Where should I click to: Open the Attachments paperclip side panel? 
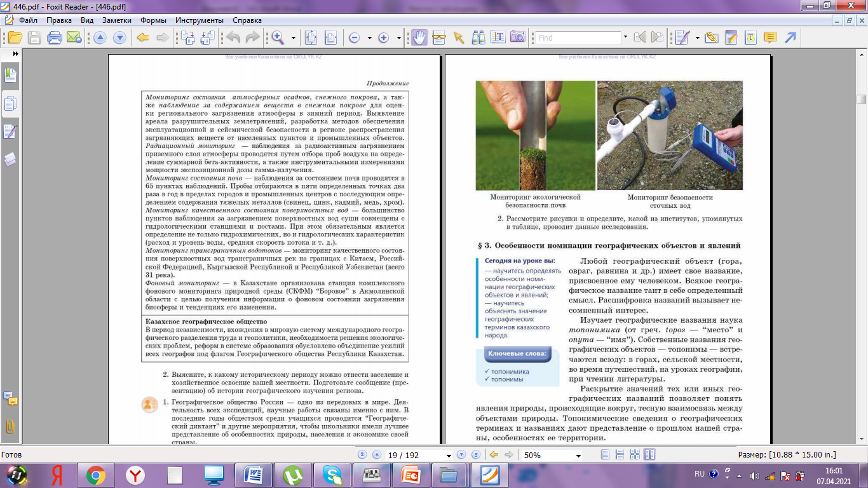pyautogui.click(x=10, y=426)
